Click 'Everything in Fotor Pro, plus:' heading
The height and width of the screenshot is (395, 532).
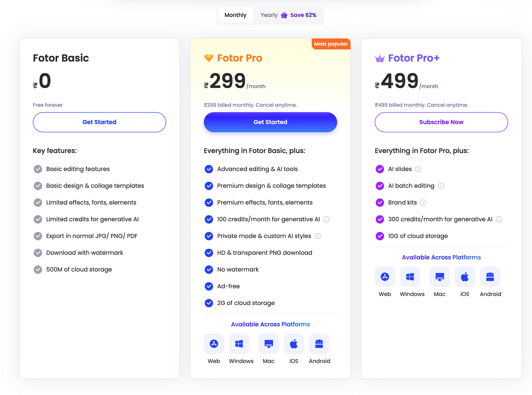click(x=422, y=151)
